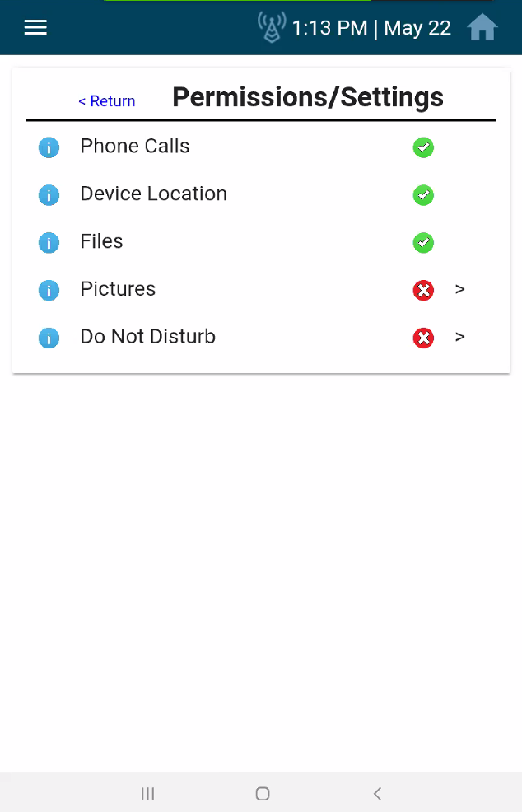Select the Pictures row label
This screenshot has width=522, height=812.
click(118, 289)
